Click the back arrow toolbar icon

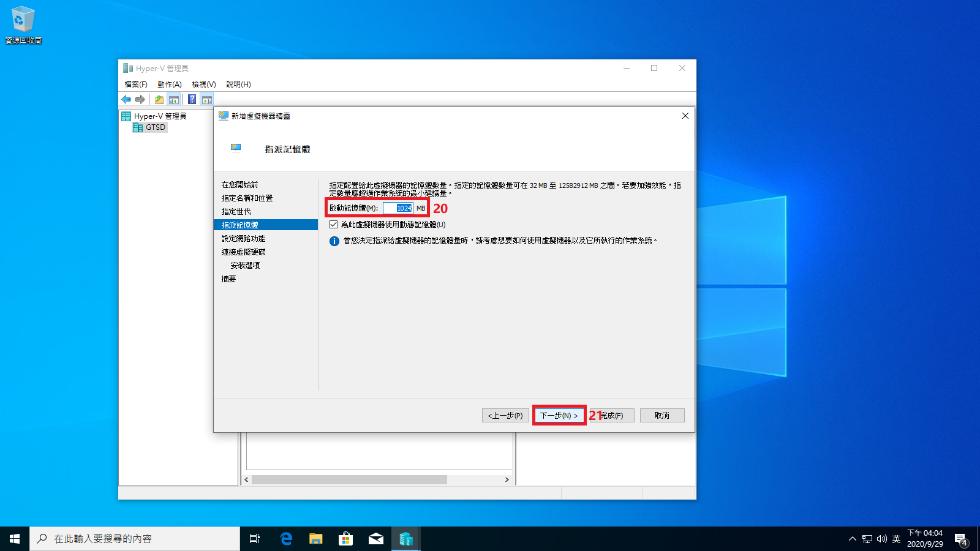coord(126,99)
